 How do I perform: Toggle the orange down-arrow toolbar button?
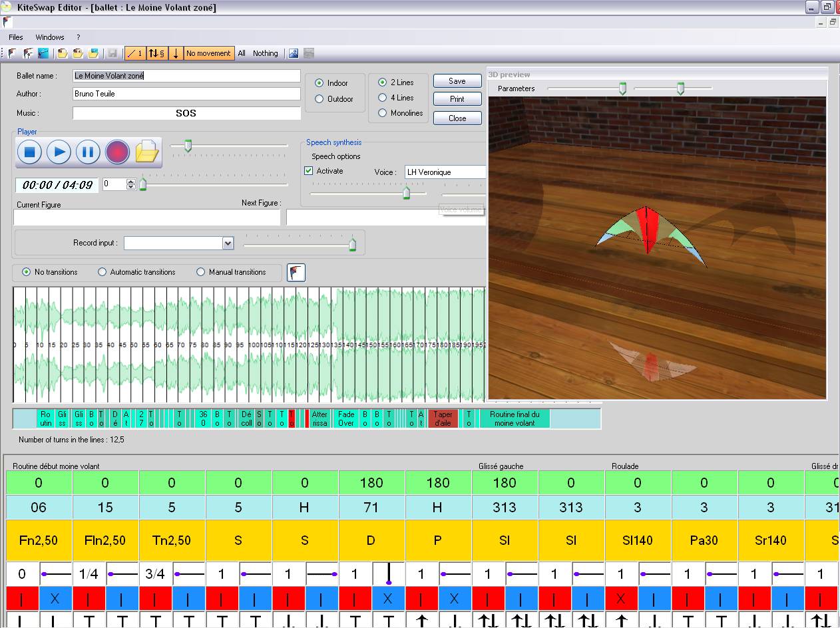click(x=176, y=53)
